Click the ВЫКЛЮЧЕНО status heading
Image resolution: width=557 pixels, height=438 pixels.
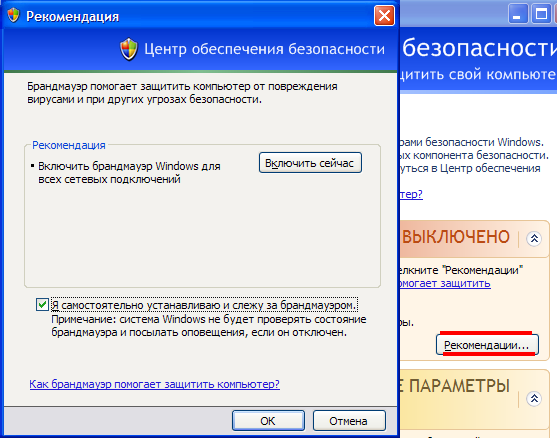pos(456,237)
